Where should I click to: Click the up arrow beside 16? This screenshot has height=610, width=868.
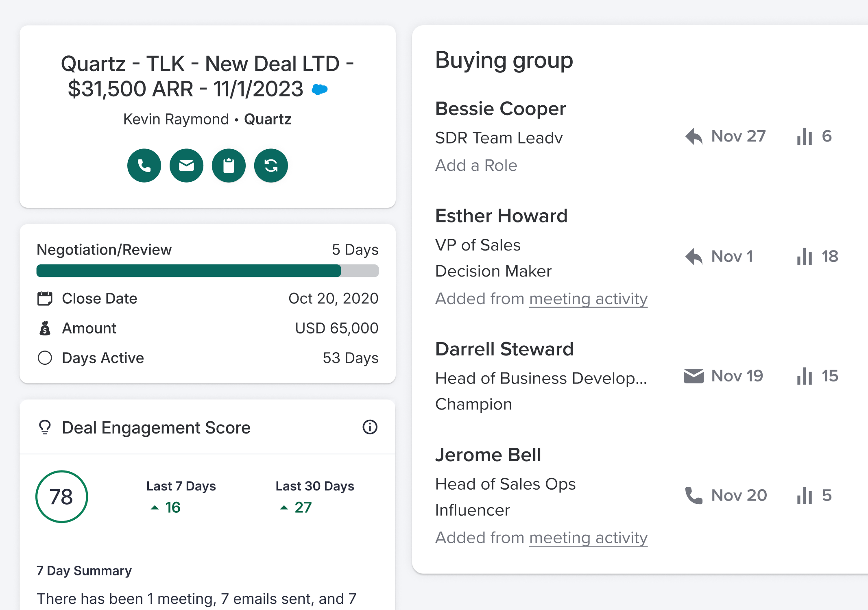click(155, 508)
